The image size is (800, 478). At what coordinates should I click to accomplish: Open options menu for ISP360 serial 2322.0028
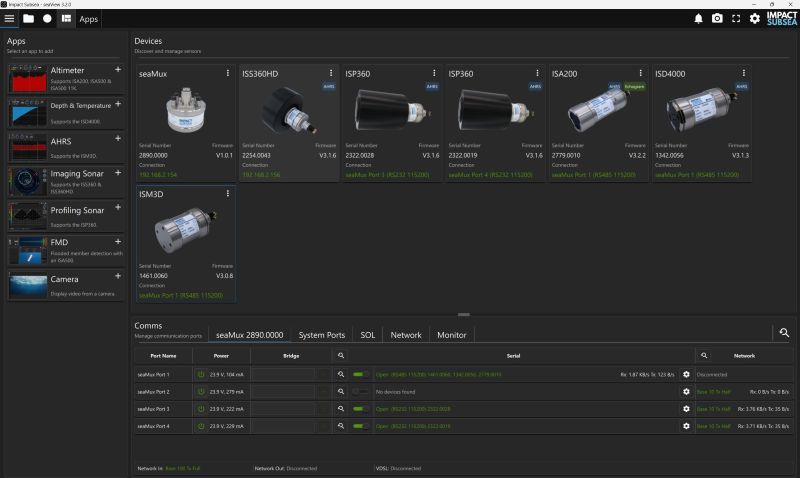coord(434,73)
